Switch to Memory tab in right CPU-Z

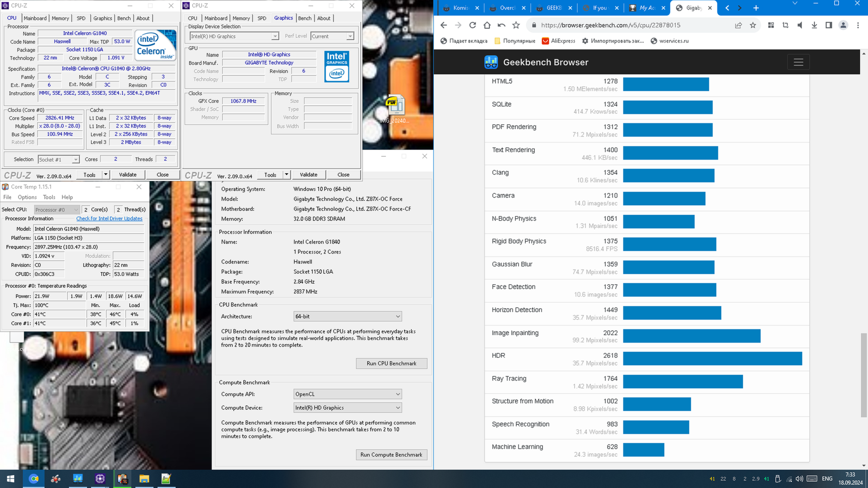tap(241, 18)
